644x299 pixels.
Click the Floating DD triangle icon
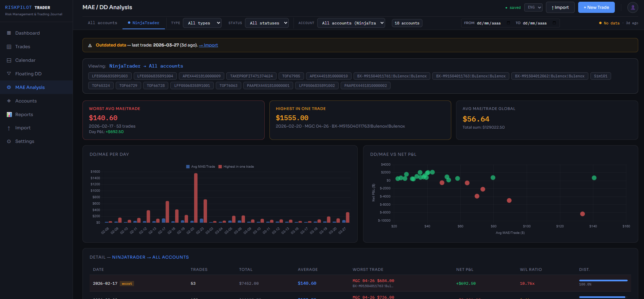[9, 74]
